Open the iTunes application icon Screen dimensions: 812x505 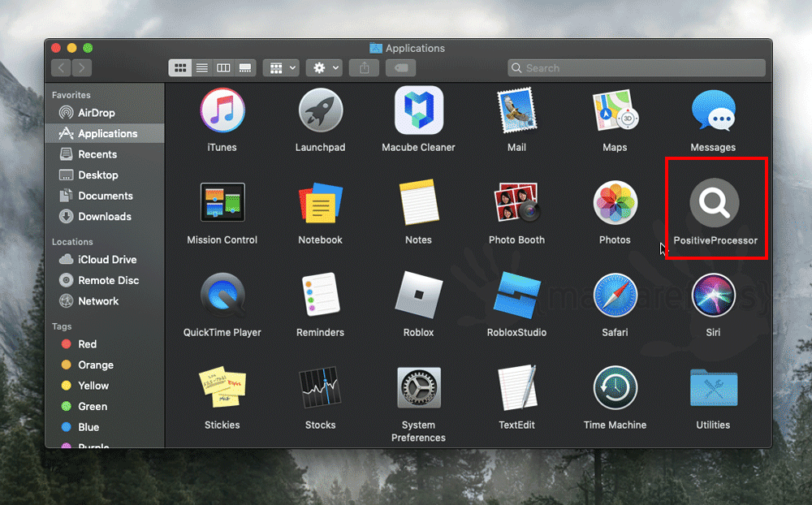pos(222,110)
